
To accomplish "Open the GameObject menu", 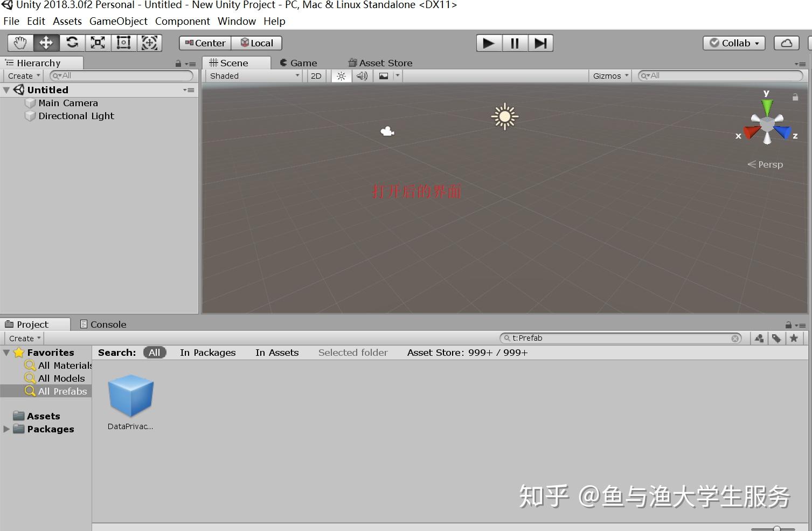I will pos(118,21).
